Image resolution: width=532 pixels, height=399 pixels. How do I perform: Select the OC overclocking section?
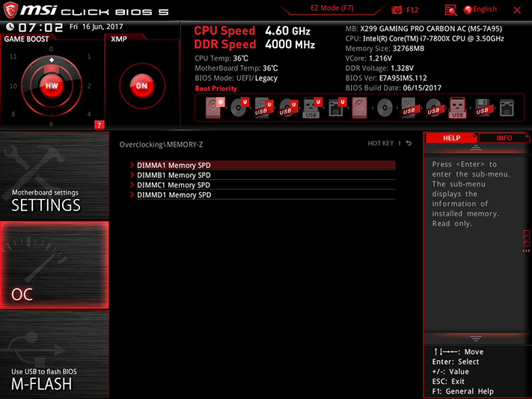[55, 265]
